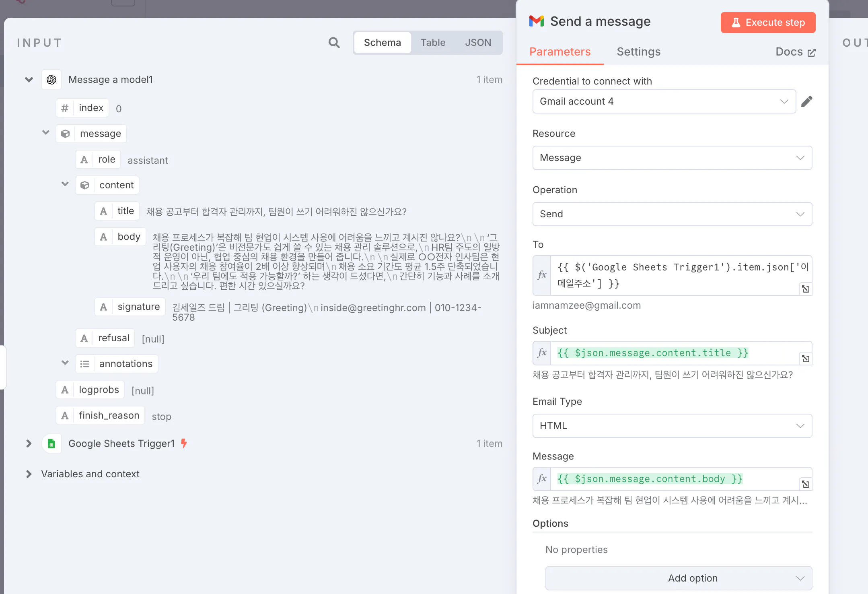Open the Docs link
This screenshot has height=594, width=868.
click(x=795, y=52)
